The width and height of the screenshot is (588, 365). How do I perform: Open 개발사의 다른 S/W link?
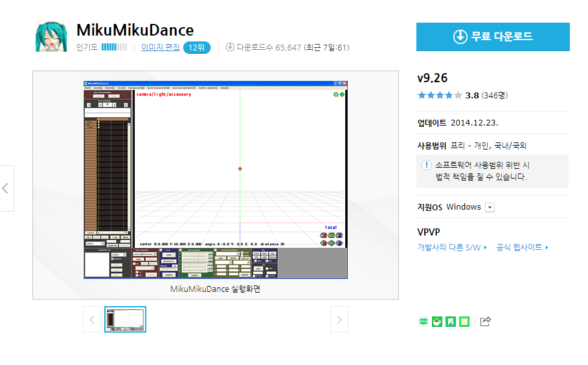[x=451, y=247]
